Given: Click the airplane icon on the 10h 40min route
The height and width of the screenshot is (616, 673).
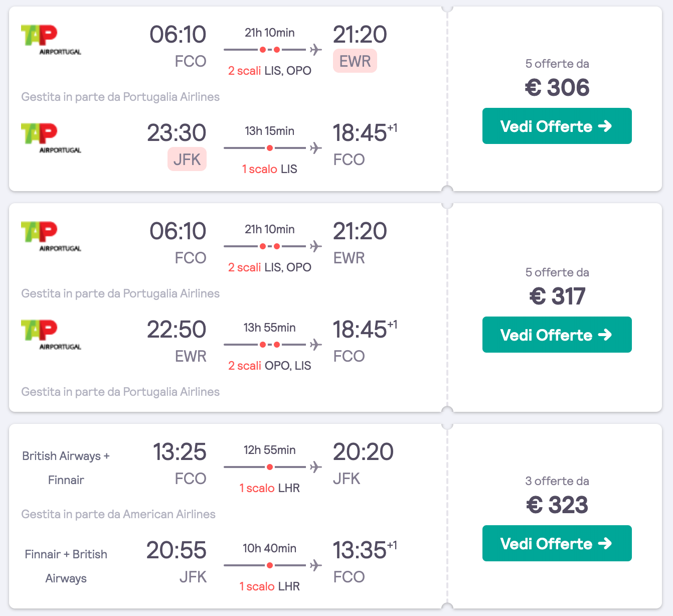Looking at the screenshot, I should click(315, 565).
